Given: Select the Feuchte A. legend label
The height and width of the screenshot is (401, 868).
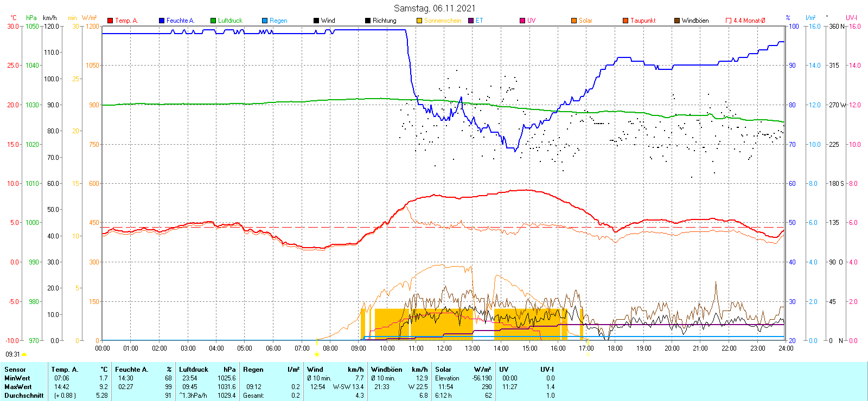Looking at the screenshot, I should [x=180, y=21].
